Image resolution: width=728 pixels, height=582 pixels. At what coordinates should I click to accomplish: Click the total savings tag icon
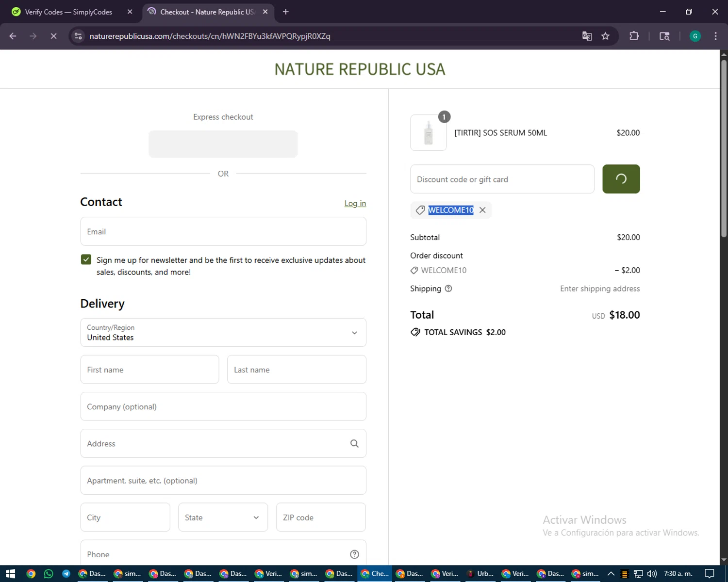coord(415,332)
